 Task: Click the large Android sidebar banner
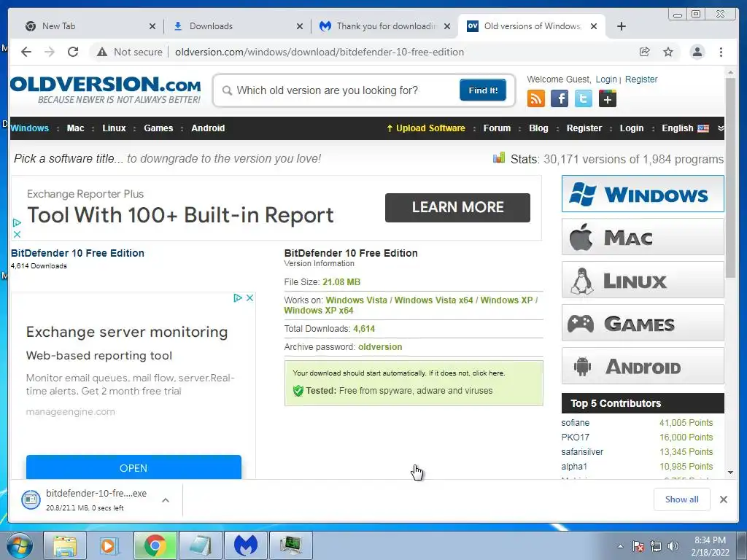click(x=643, y=366)
